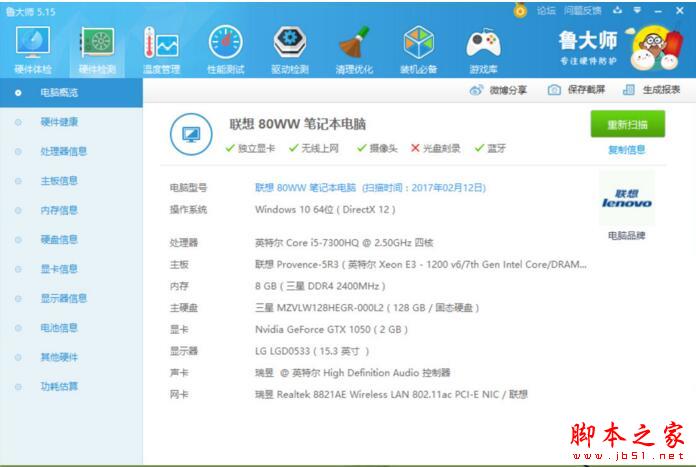Click the Nvidia GeForce GTX 1050 text
Viewport: 696px width, 467px height.
pos(331,329)
